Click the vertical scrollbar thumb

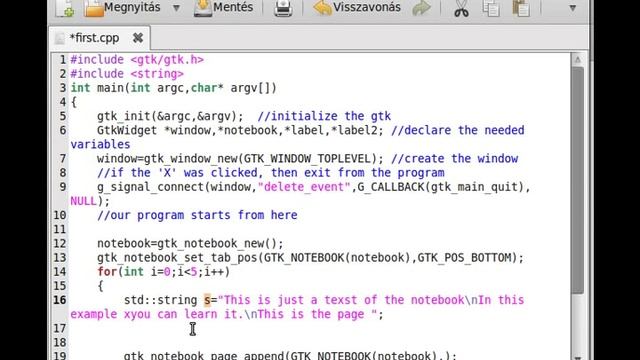pos(578,180)
